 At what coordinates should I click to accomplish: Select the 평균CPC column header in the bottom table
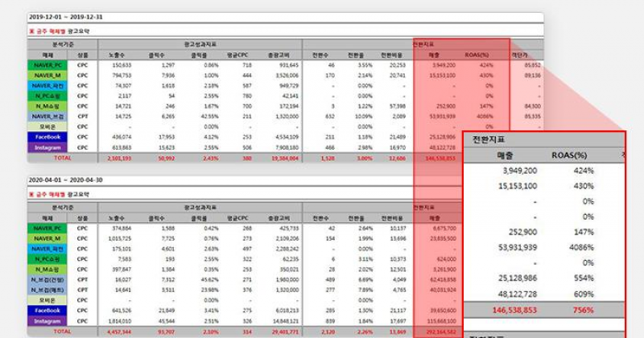237,217
